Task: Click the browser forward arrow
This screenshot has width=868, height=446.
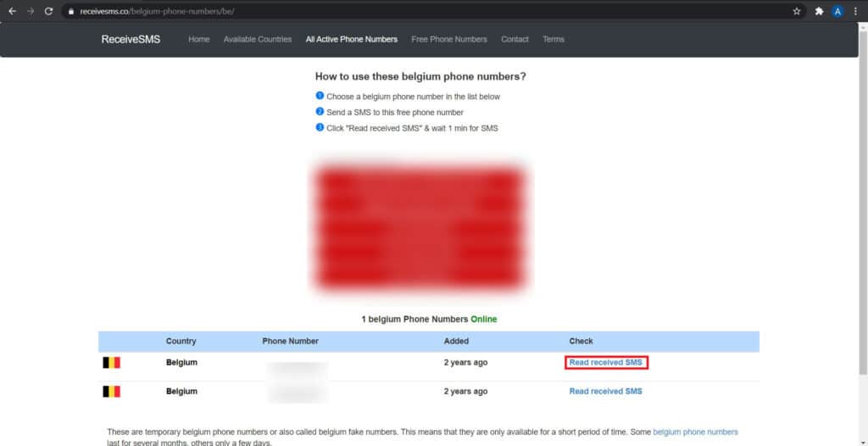Action: (31, 11)
